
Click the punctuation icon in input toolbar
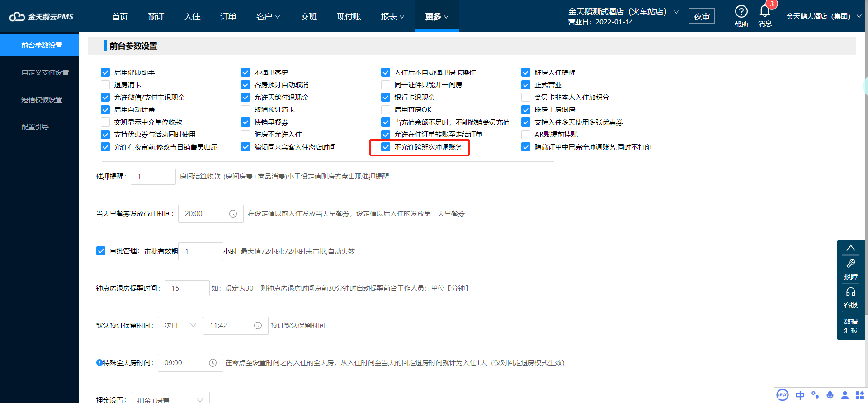click(815, 395)
